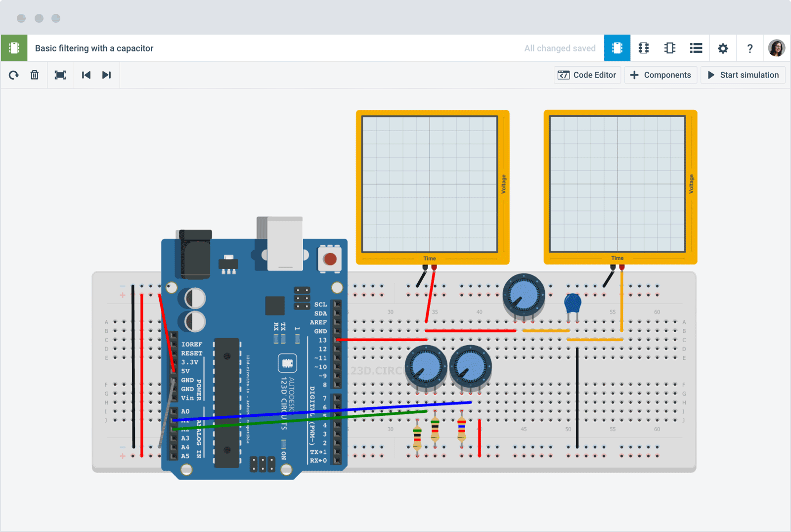Open help via question mark icon
The image size is (791, 532).
[x=749, y=48]
